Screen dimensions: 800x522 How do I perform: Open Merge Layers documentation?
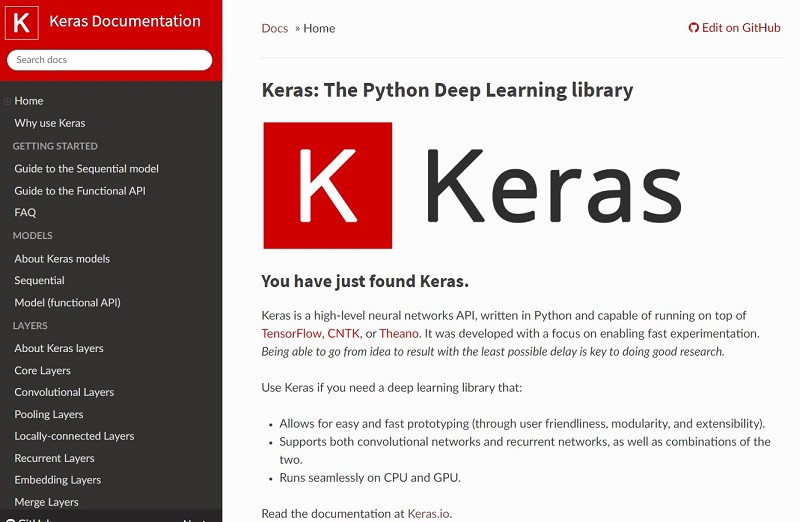(x=46, y=502)
